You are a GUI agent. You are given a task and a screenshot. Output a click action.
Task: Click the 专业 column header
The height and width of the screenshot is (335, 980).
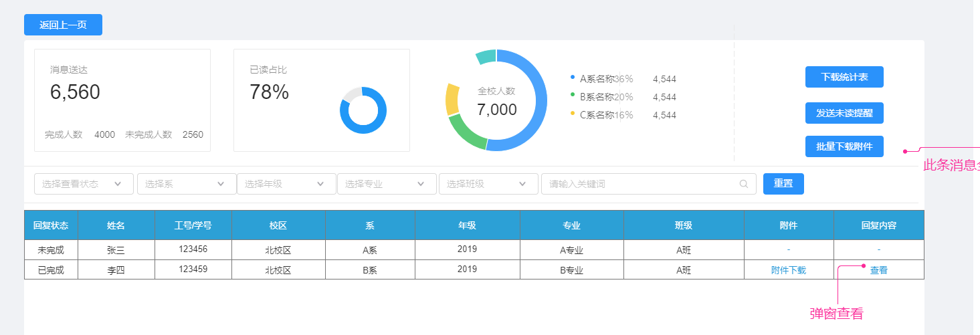click(571, 225)
